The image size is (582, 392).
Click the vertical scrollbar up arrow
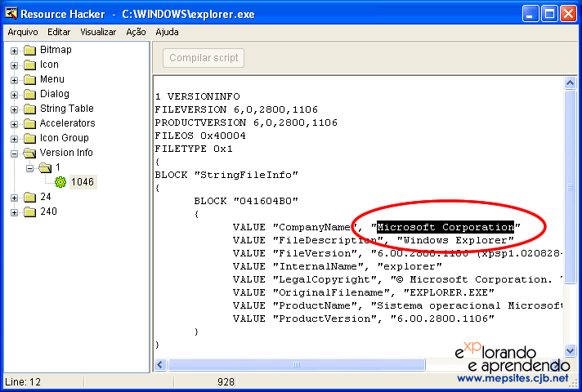pos(570,83)
